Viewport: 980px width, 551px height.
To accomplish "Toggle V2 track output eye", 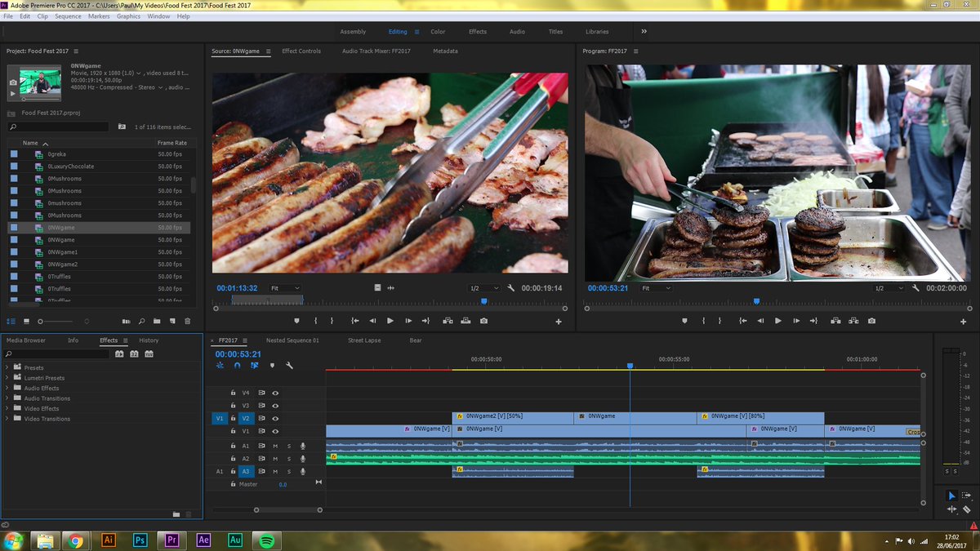I will tap(275, 418).
